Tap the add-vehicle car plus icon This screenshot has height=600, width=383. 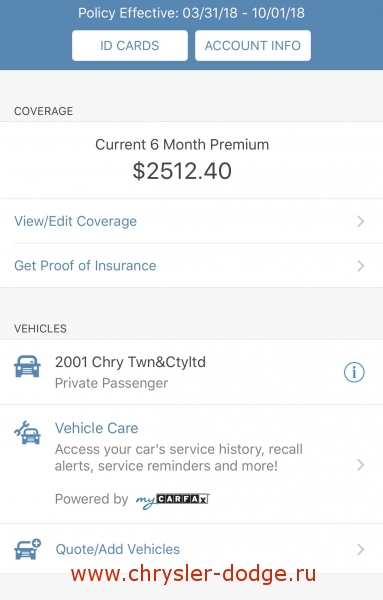pyautogui.click(x=28, y=549)
